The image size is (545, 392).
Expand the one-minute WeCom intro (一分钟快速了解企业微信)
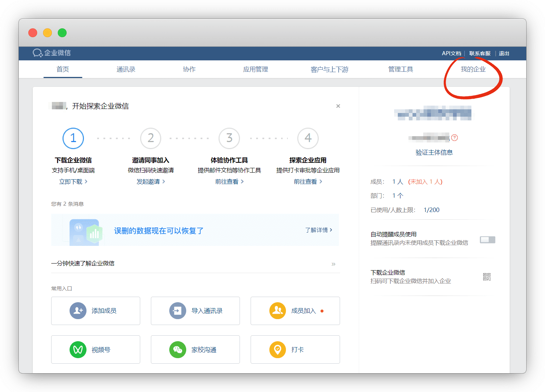pyautogui.click(x=333, y=264)
